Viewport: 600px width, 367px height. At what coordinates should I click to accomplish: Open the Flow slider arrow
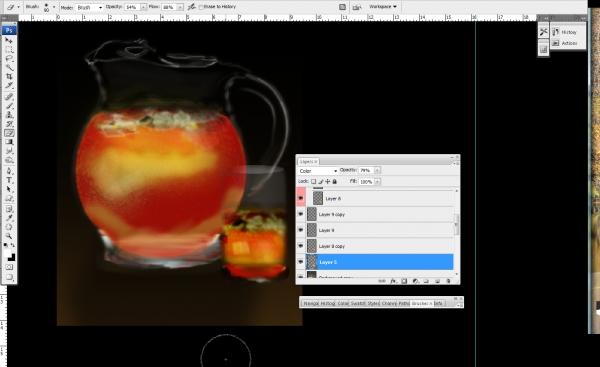pos(180,7)
